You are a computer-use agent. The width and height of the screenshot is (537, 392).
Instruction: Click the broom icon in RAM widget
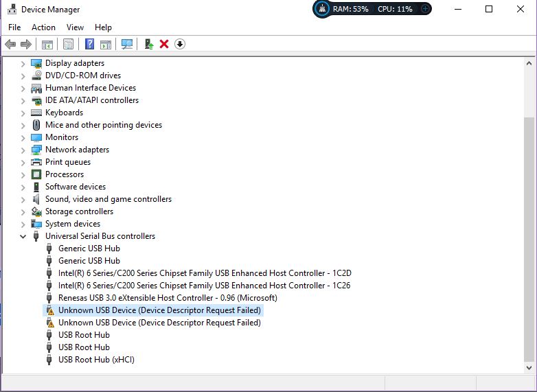[x=322, y=8]
